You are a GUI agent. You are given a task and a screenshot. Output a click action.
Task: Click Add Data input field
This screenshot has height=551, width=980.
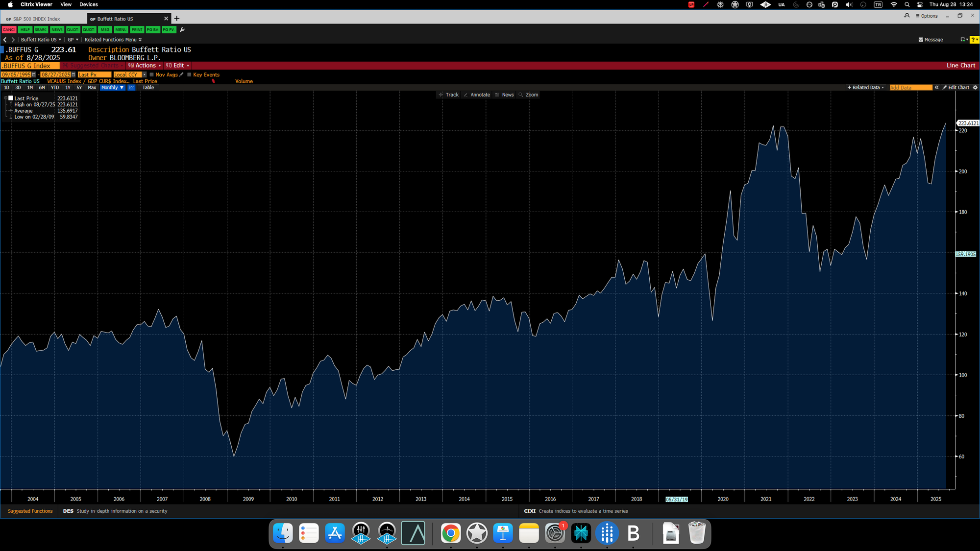pyautogui.click(x=911, y=88)
